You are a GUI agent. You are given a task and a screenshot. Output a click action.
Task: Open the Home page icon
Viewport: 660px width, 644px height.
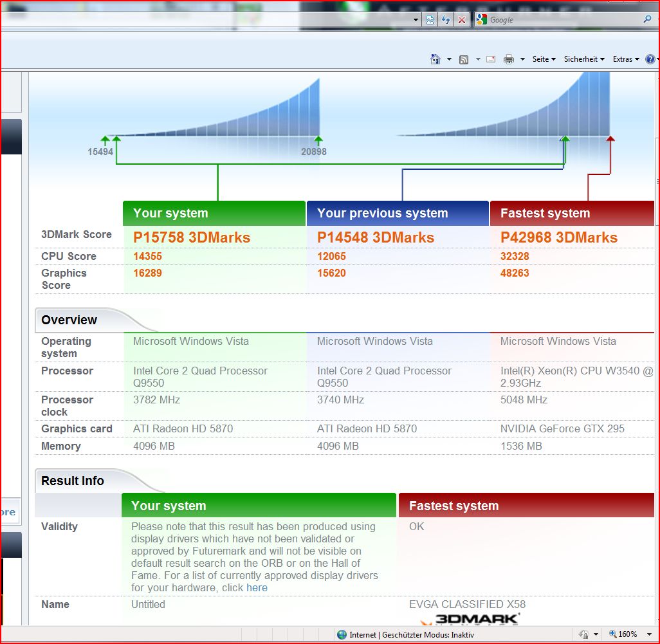coord(435,59)
